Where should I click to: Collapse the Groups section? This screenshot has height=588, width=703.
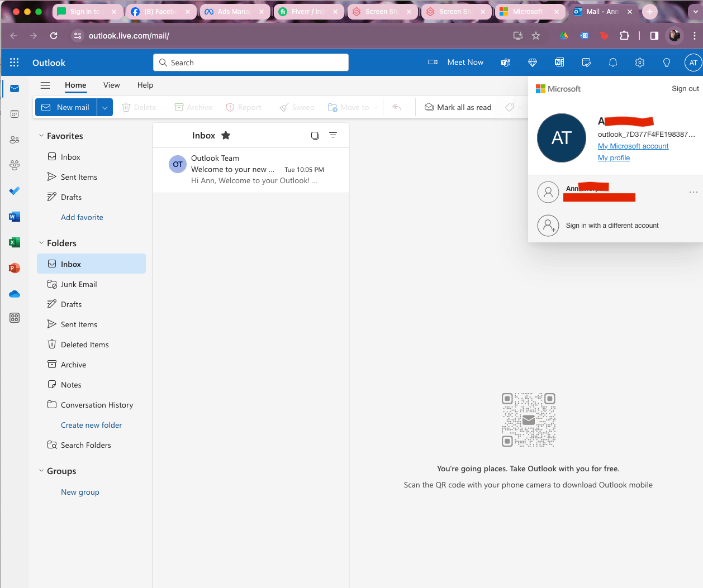click(x=41, y=471)
